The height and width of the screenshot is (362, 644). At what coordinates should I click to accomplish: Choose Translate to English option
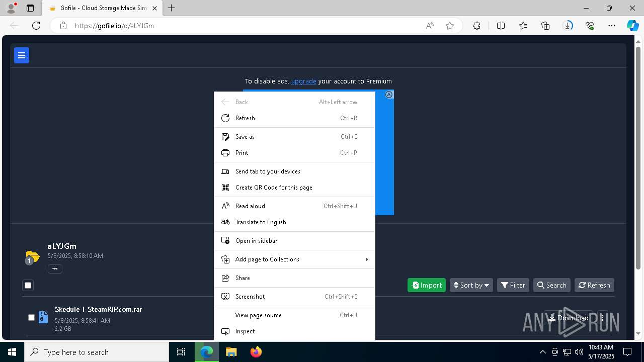point(294,222)
